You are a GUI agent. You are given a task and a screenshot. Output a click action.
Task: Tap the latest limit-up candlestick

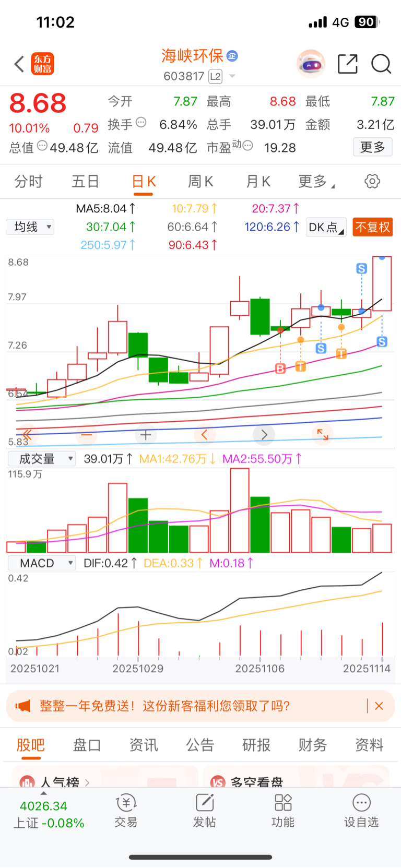[382, 283]
